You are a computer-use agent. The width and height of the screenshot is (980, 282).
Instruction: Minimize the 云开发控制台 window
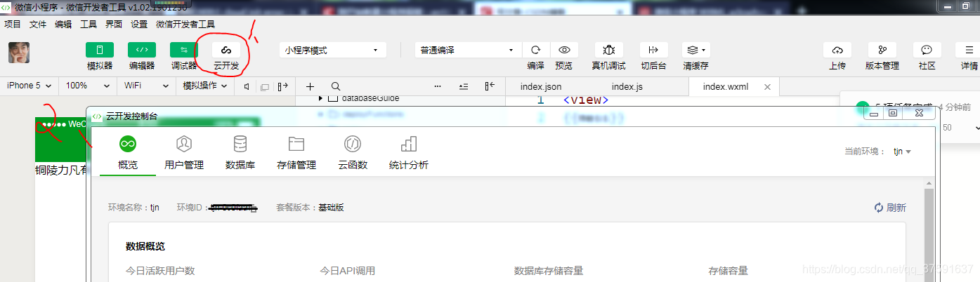pos(875,113)
